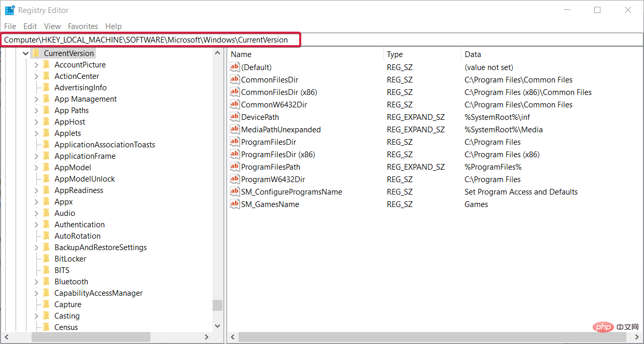This screenshot has width=644, height=344.
Task: Click the Type column header
Action: pyautogui.click(x=395, y=54)
